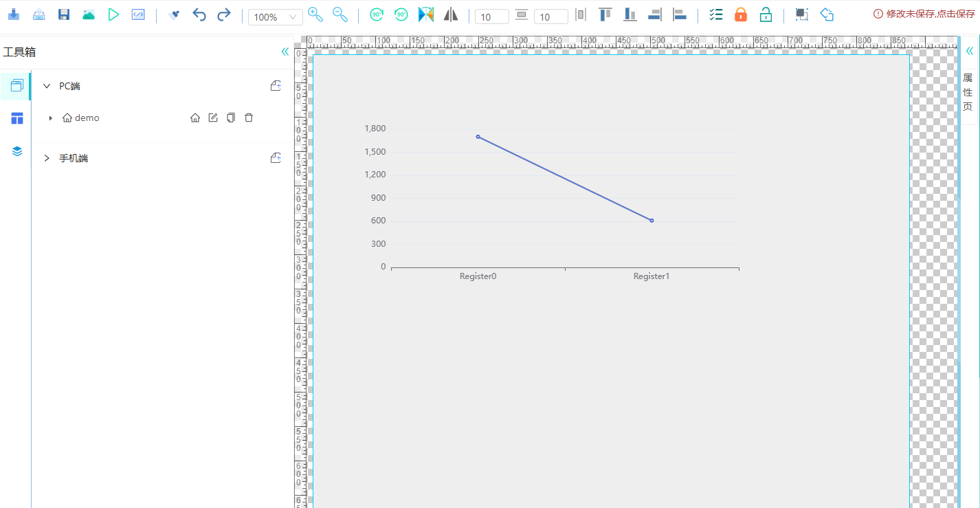Set demo as home page icon

(195, 118)
